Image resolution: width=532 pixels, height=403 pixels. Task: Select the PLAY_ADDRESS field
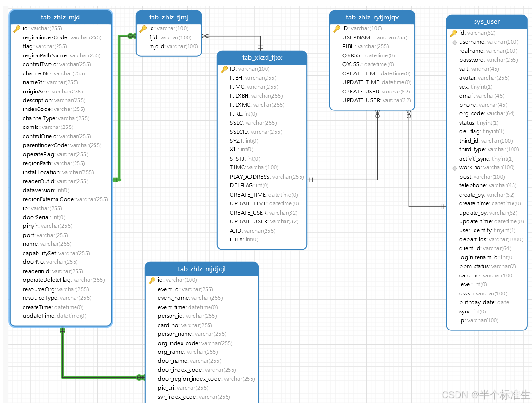click(266, 177)
